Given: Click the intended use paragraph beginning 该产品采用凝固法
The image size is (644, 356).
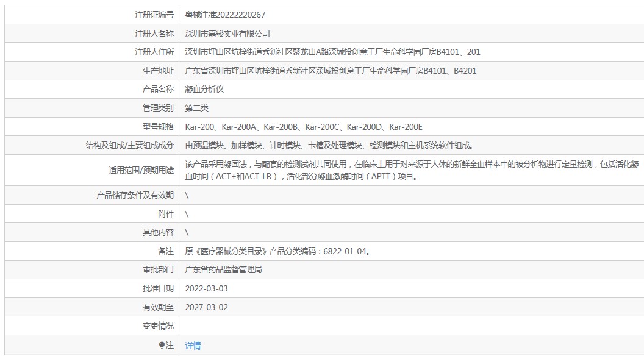Looking at the screenshot, I should pos(412,171).
